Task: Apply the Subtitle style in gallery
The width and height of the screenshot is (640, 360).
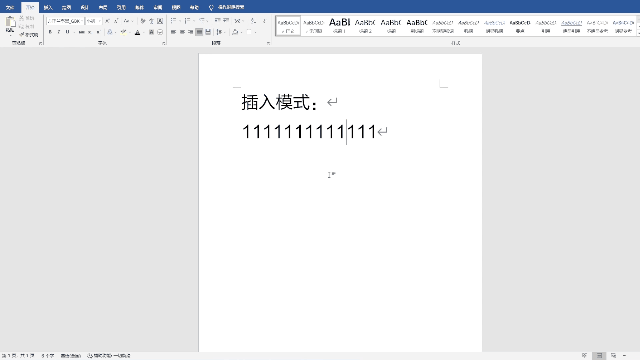Action: 417,26
